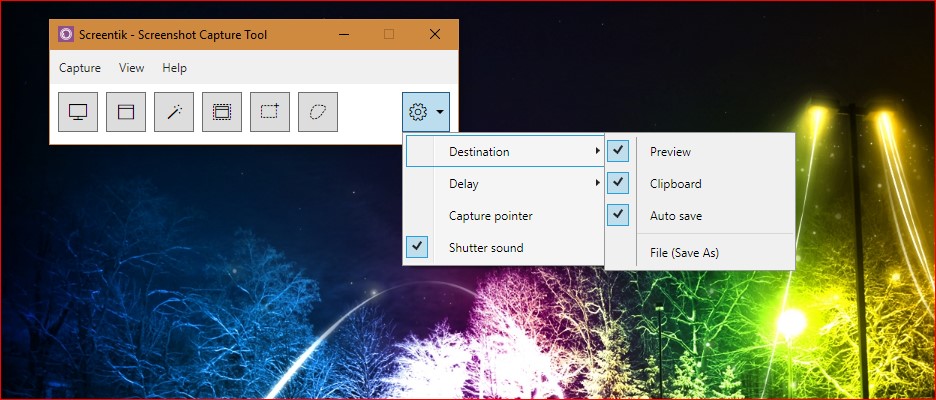Close the Screentik window

coord(435,34)
